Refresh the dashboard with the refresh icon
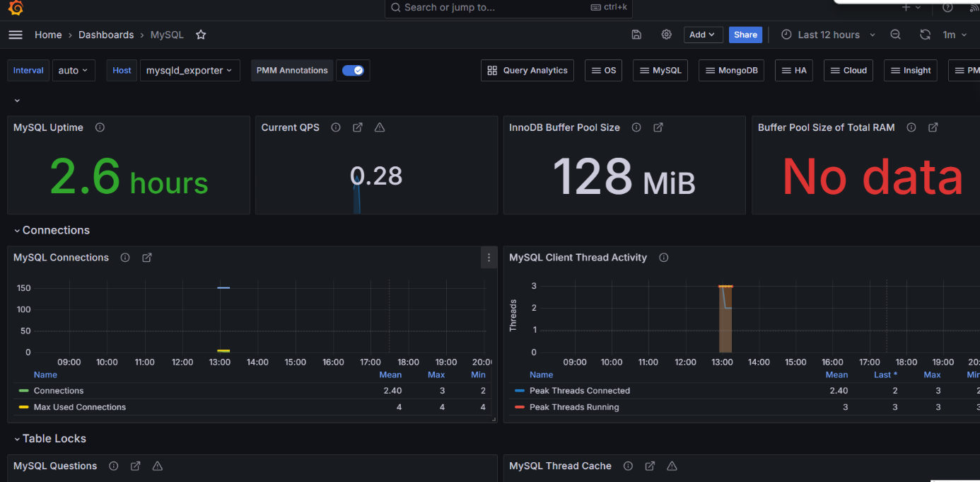Viewport: 980px width, 482px height. pos(925,35)
